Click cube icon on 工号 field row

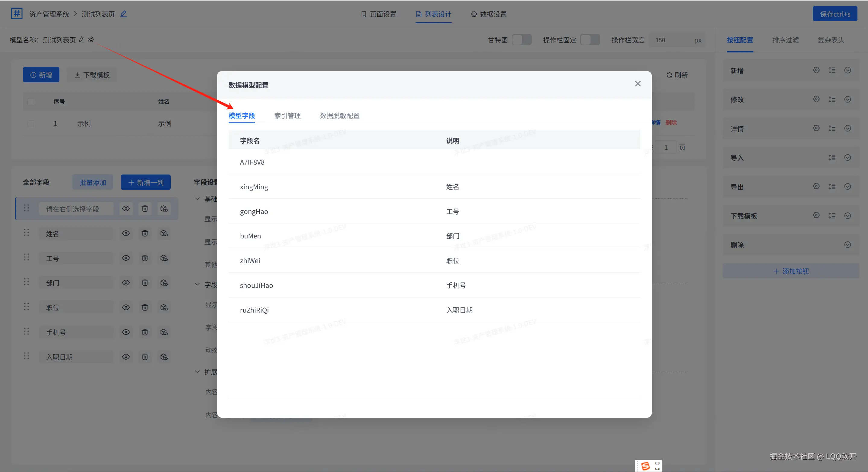coord(164,258)
